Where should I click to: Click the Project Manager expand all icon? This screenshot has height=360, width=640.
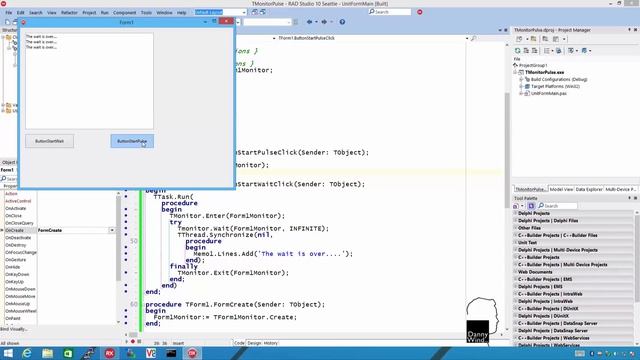[x=526, y=51]
